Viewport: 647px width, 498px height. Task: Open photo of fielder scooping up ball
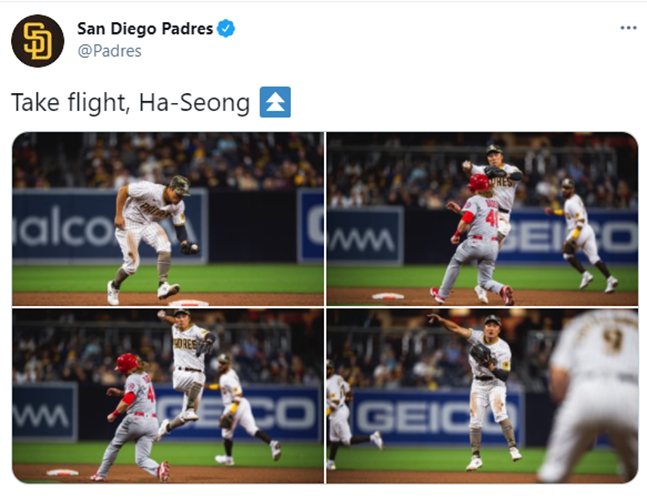(168, 219)
